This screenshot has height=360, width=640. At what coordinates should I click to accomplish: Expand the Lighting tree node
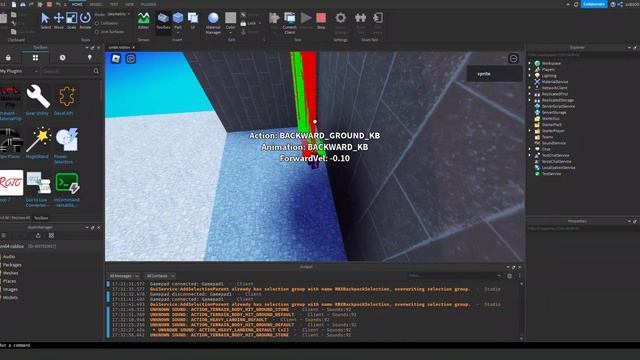(x=530, y=76)
